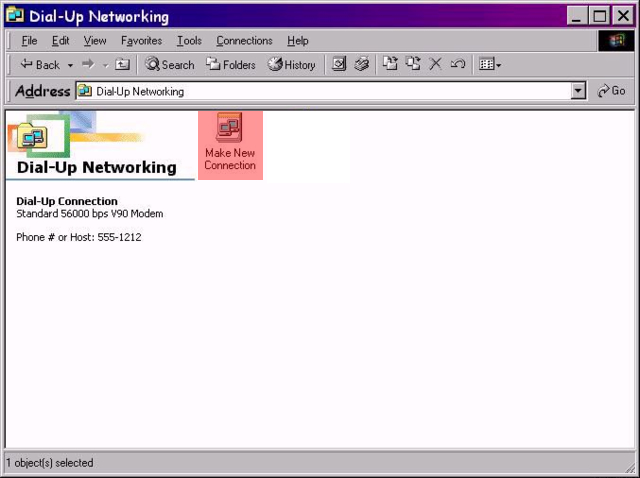Screen dimensions: 640x478
Task: Click the Create connection toolbar icon
Action: coord(339,65)
